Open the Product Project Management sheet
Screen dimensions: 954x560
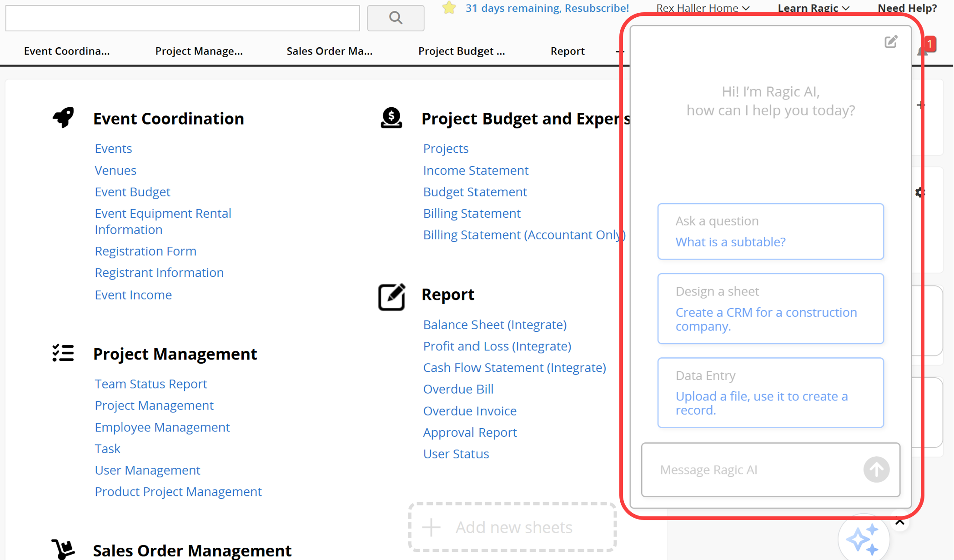(x=178, y=492)
